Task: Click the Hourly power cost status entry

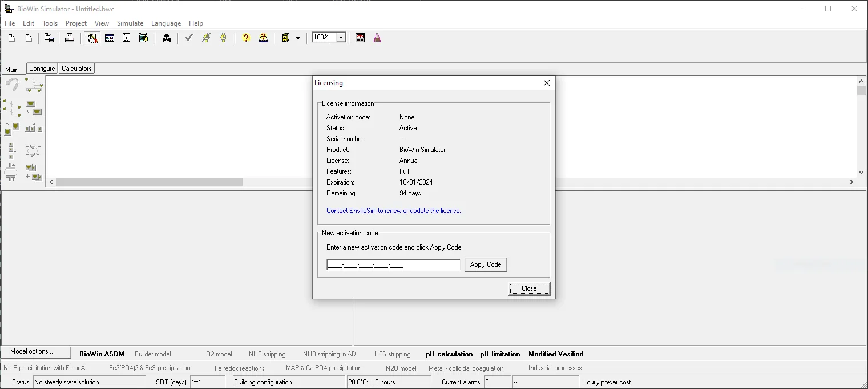Action: point(607,382)
